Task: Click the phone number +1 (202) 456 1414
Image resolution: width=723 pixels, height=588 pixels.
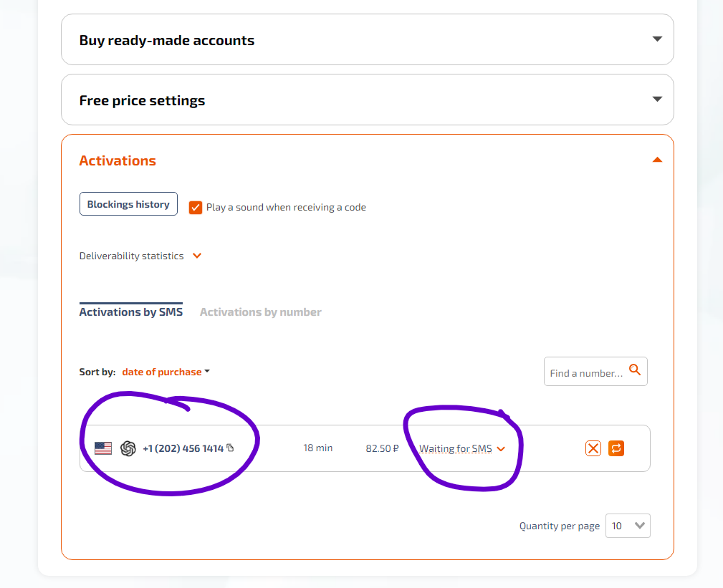Action: coord(183,448)
